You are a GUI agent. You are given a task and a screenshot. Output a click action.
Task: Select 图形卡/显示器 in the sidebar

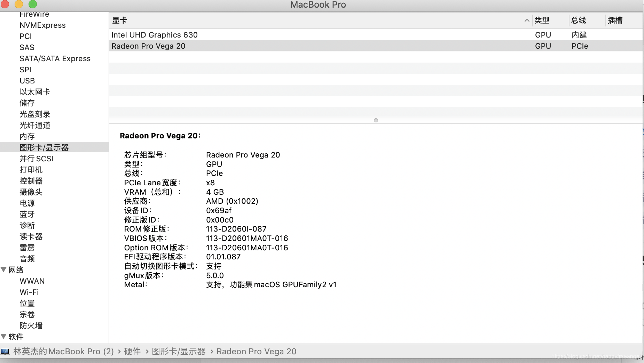coord(44,148)
